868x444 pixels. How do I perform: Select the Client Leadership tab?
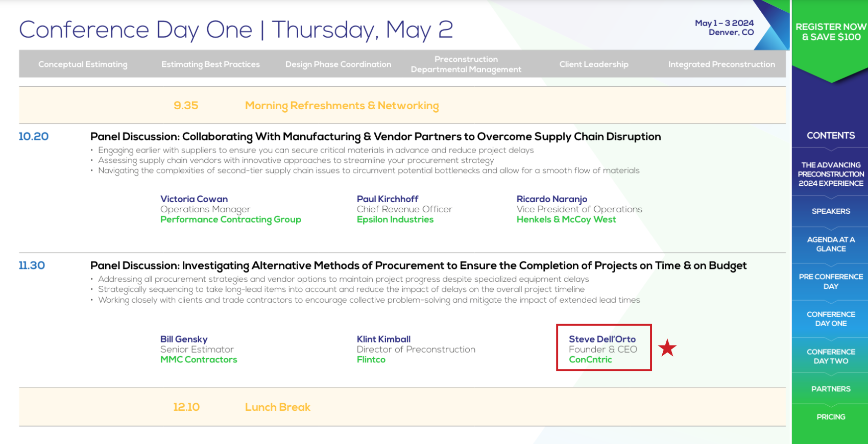[593, 64]
